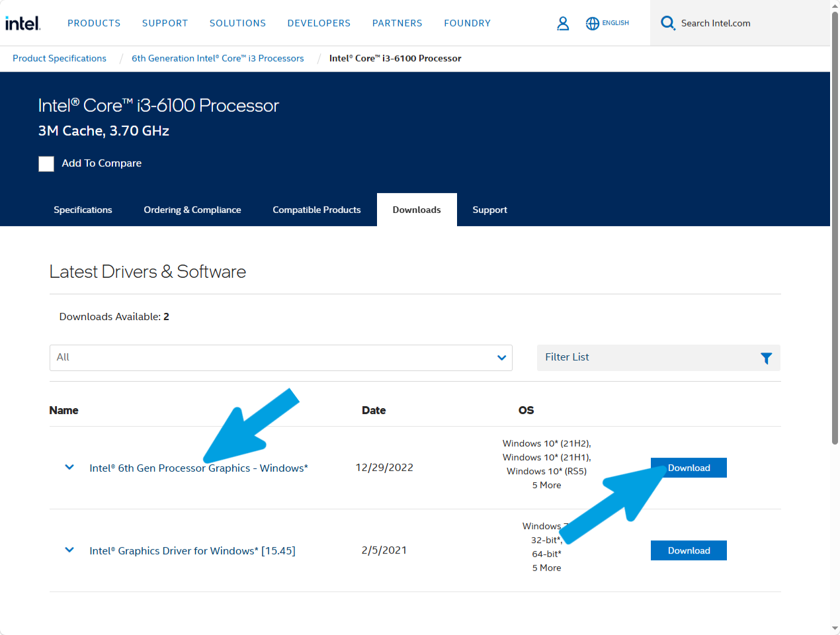Open the PARTNERS menu
This screenshot has width=840, height=635.
(x=398, y=23)
